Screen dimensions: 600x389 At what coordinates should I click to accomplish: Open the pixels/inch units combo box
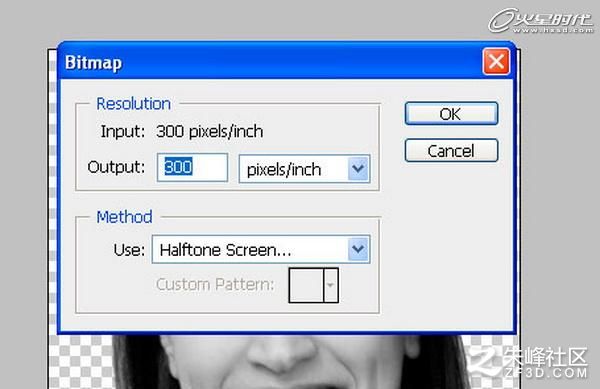coord(304,169)
